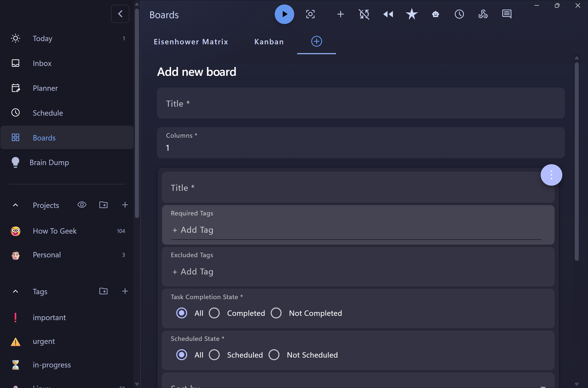Open Schedule in sidebar

[67, 113]
